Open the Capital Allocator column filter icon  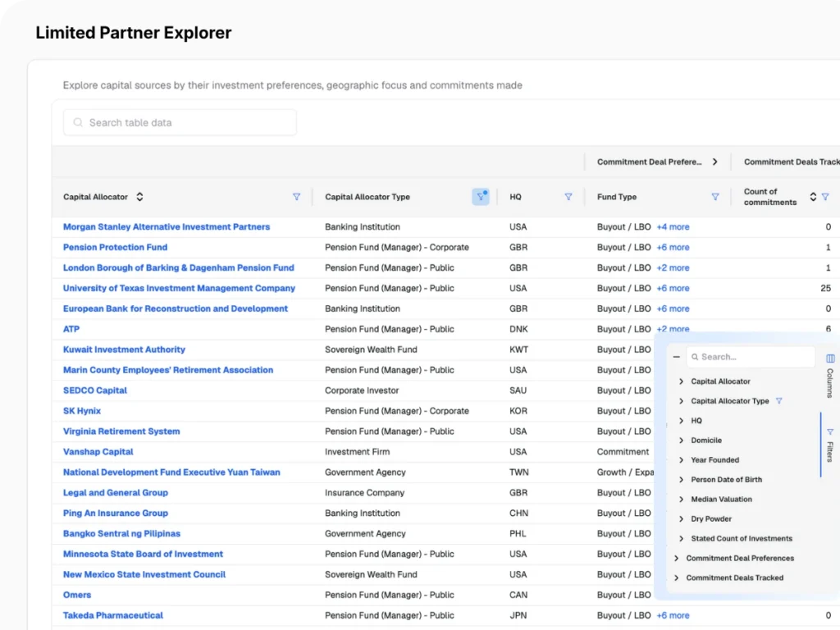296,197
